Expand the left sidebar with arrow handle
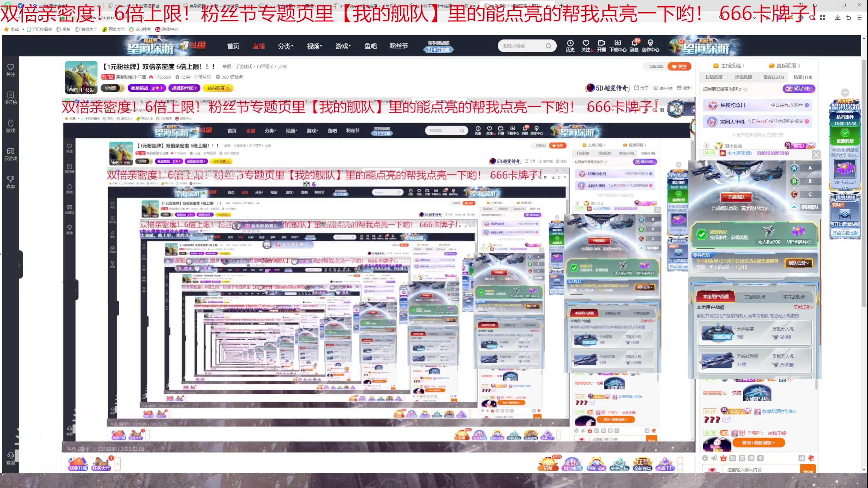Viewport: 868px width, 488px height. point(19,265)
